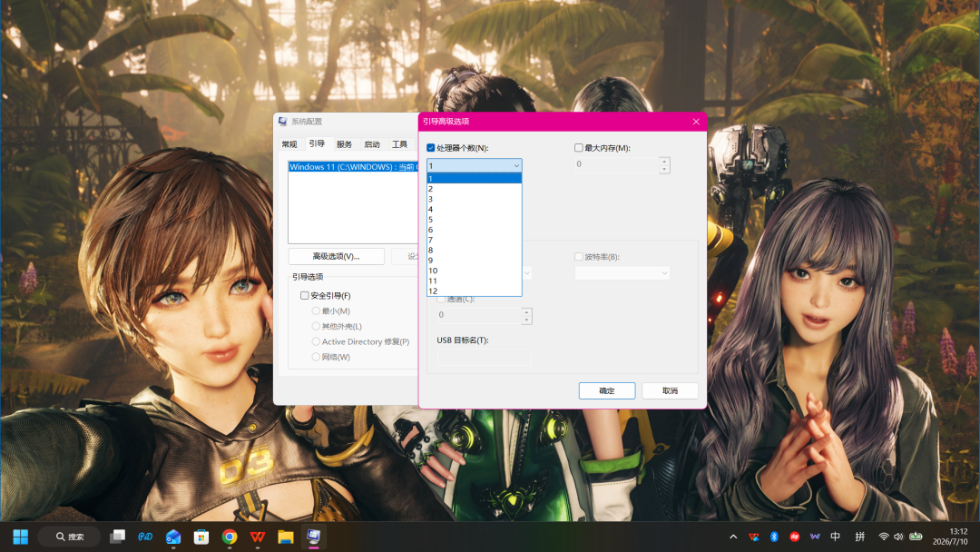Click the 通道 value input field
Image resolution: width=980 pixels, height=552 pixels.
tap(479, 315)
